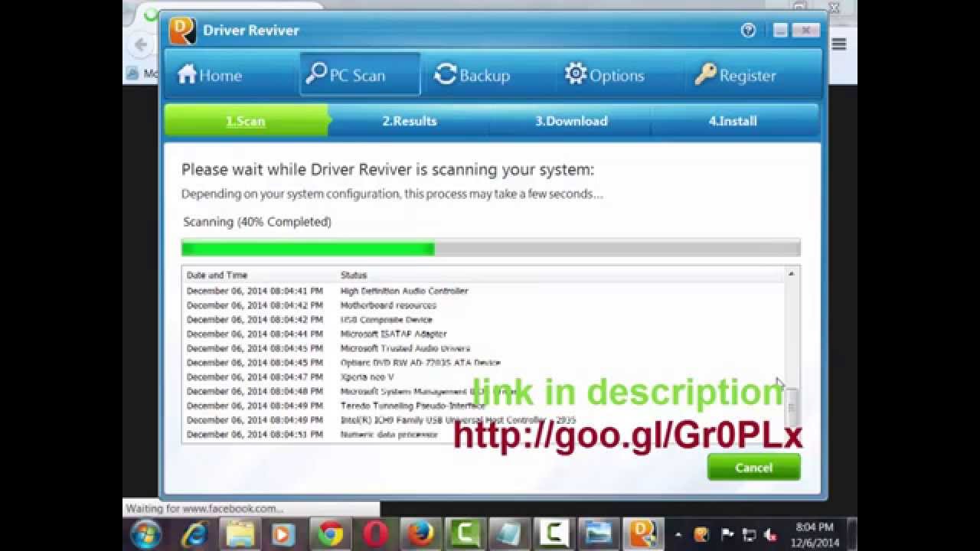
Task: Select the High Definition Audio Controller row
Action: coord(482,291)
